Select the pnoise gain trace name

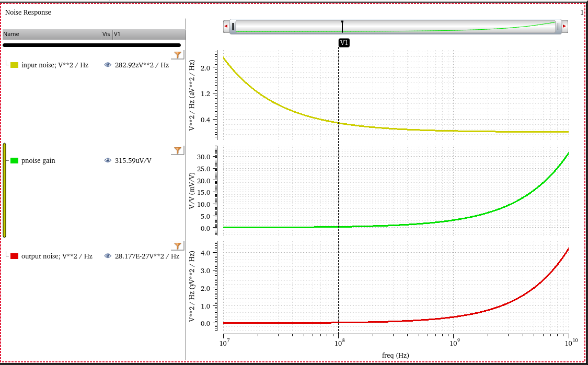click(x=38, y=161)
